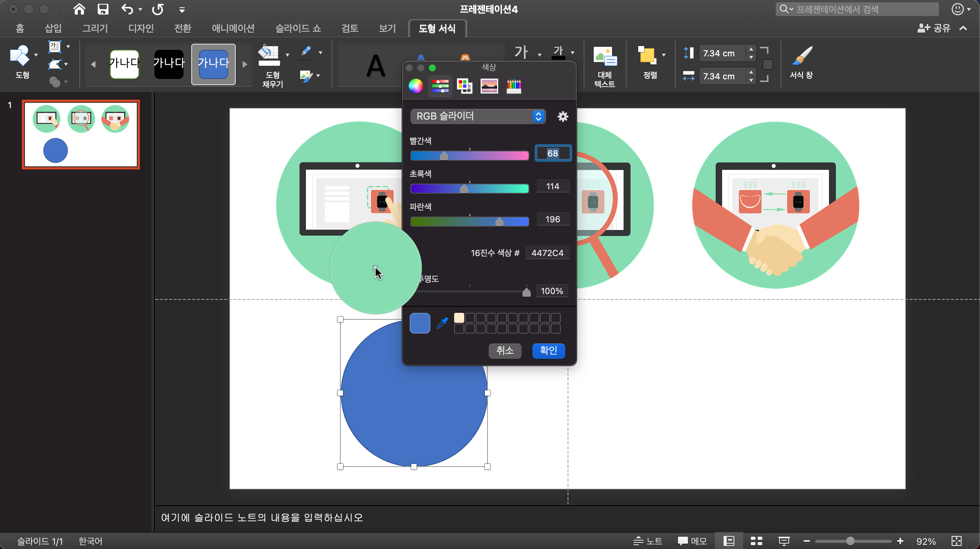
Task: Select the color wheel picker tab
Action: pos(415,86)
